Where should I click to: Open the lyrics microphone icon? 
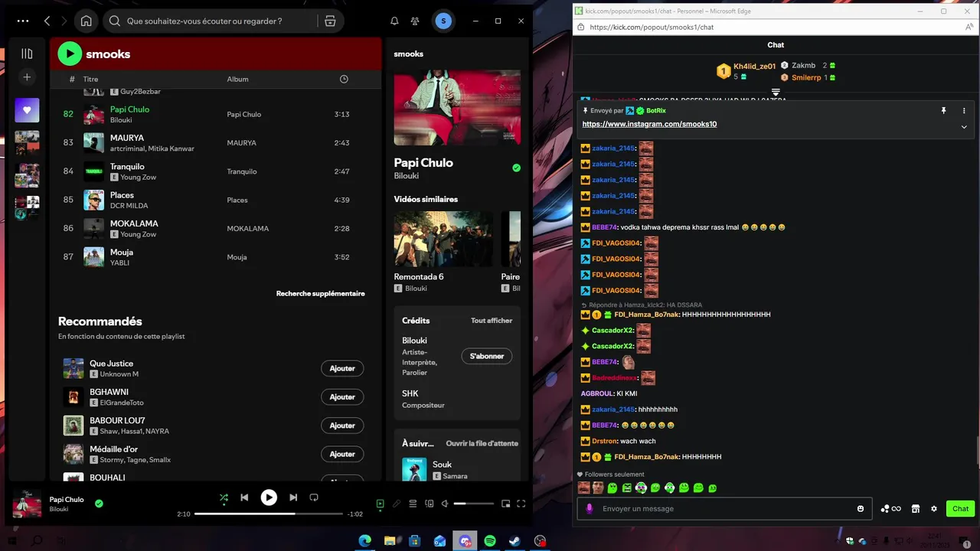click(397, 504)
